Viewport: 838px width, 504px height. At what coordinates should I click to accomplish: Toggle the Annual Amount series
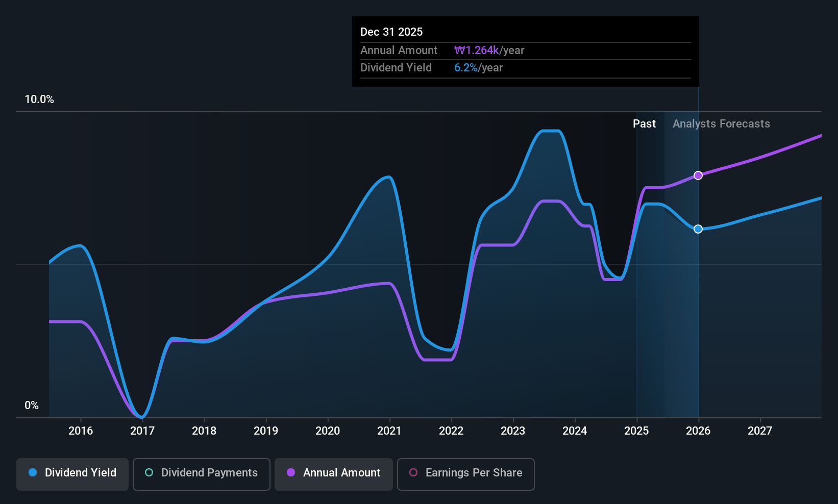[334, 474]
